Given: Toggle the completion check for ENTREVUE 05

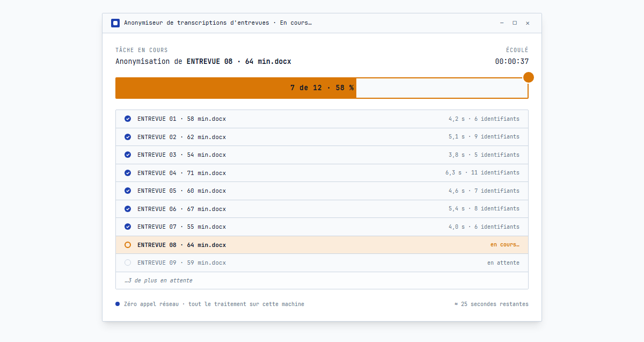Looking at the screenshot, I should pos(128,191).
